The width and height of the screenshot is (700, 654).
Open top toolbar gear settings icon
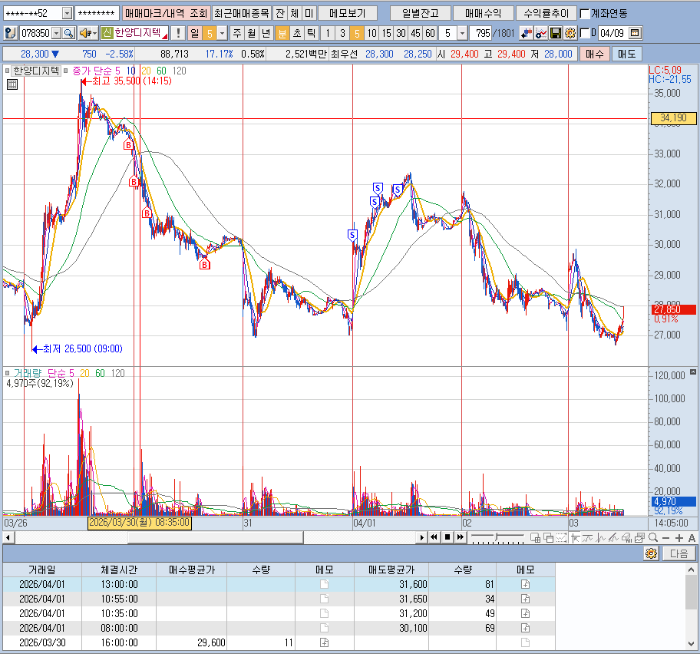[570, 33]
